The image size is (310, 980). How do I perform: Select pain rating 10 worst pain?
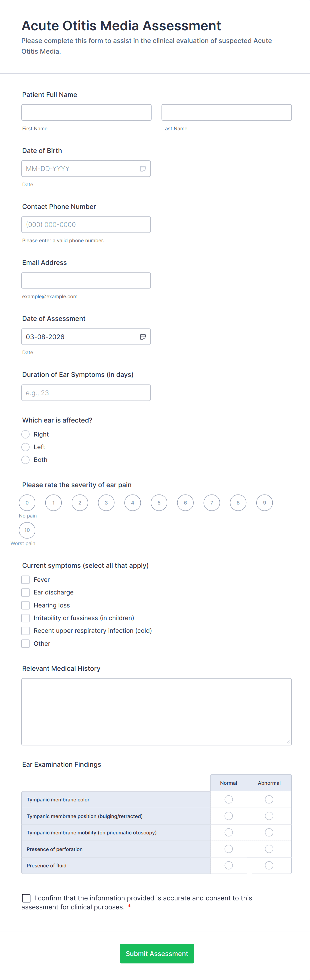(27, 530)
